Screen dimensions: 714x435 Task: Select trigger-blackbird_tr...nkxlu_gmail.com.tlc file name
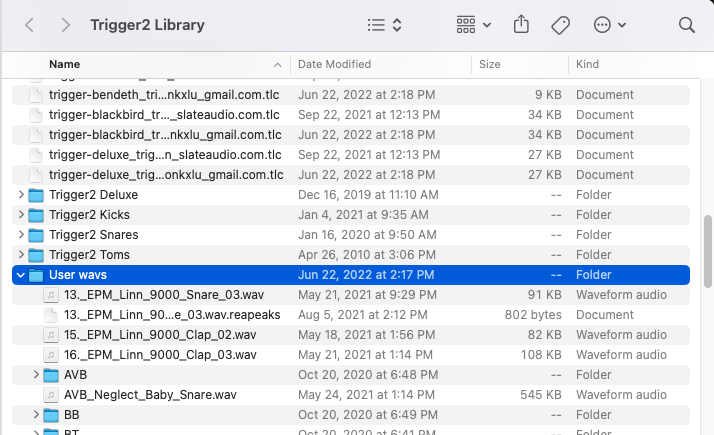165,135
